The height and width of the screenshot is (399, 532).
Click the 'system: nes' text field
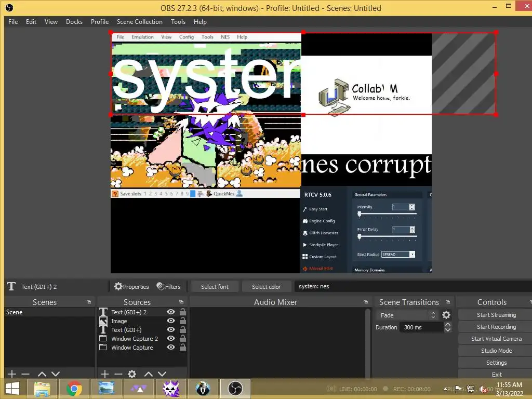coord(413,287)
